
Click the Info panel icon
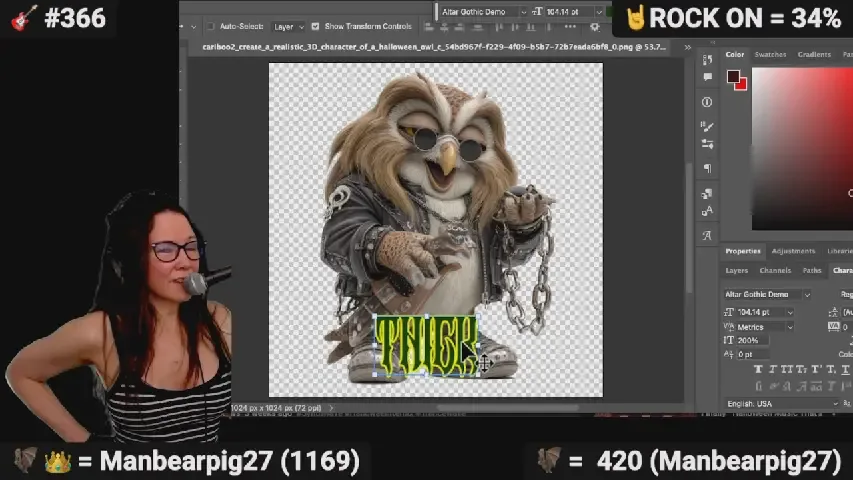click(x=707, y=102)
